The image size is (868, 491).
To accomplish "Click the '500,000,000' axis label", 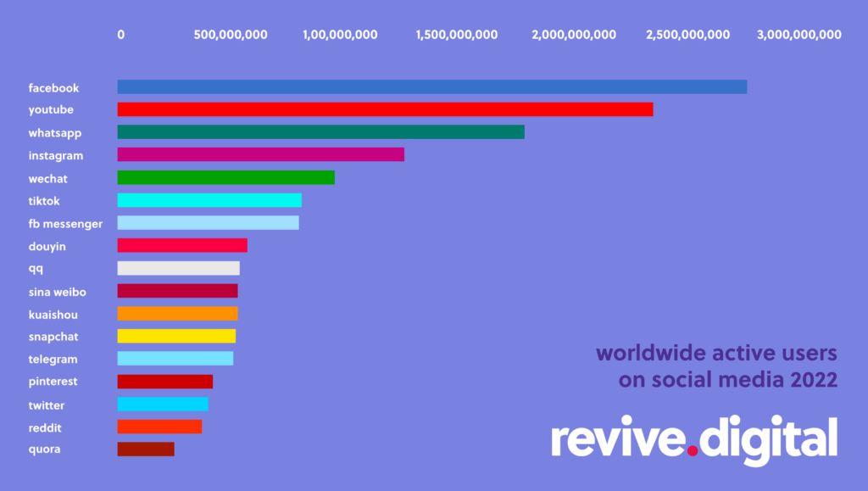I will point(231,35).
